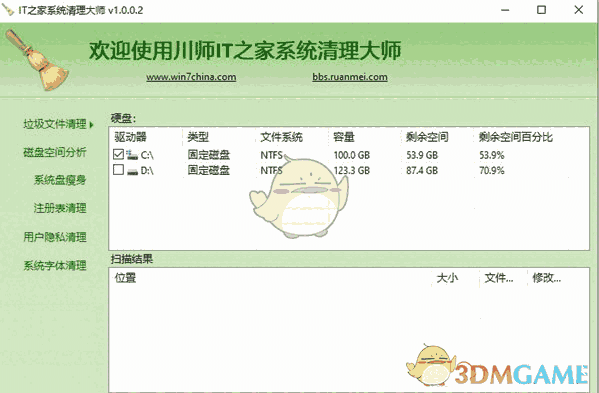The height and width of the screenshot is (393, 599).
Task: Click the 大小 column header in scan results
Action: (x=447, y=278)
